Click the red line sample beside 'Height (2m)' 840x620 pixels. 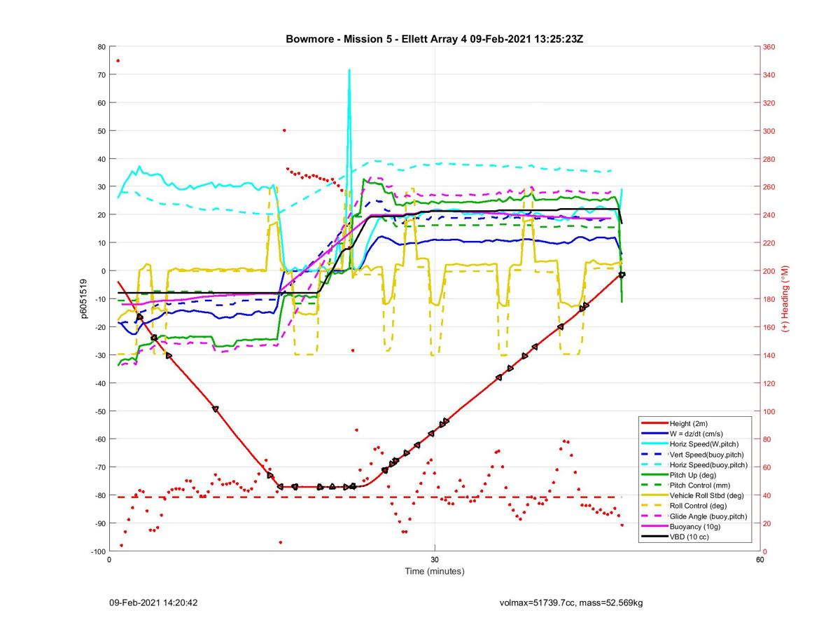point(654,424)
